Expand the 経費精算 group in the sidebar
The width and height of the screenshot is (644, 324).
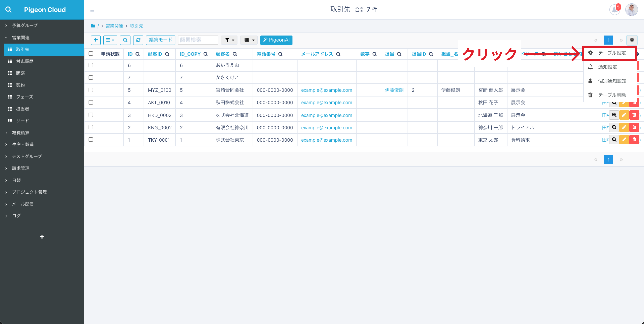point(21,133)
